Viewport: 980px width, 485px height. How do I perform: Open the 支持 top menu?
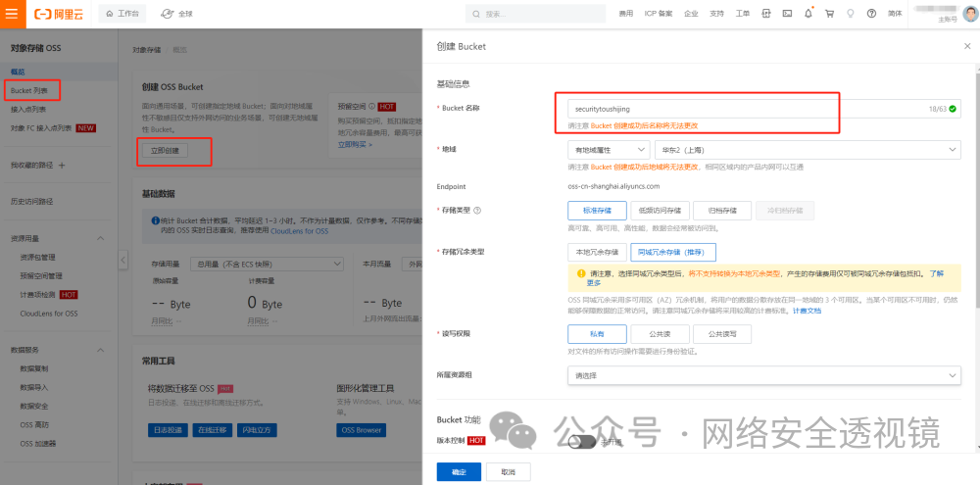[x=717, y=14]
